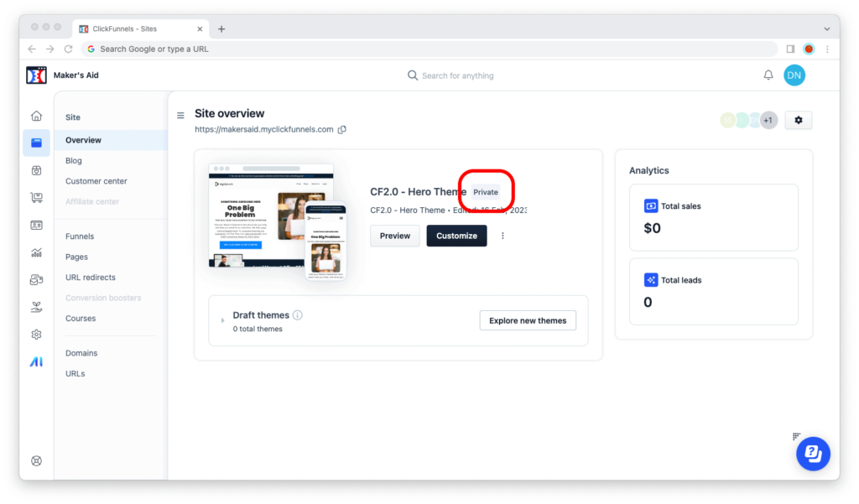The width and height of the screenshot is (859, 504).
Task: Open Courses in the sidebar
Action: (80, 319)
